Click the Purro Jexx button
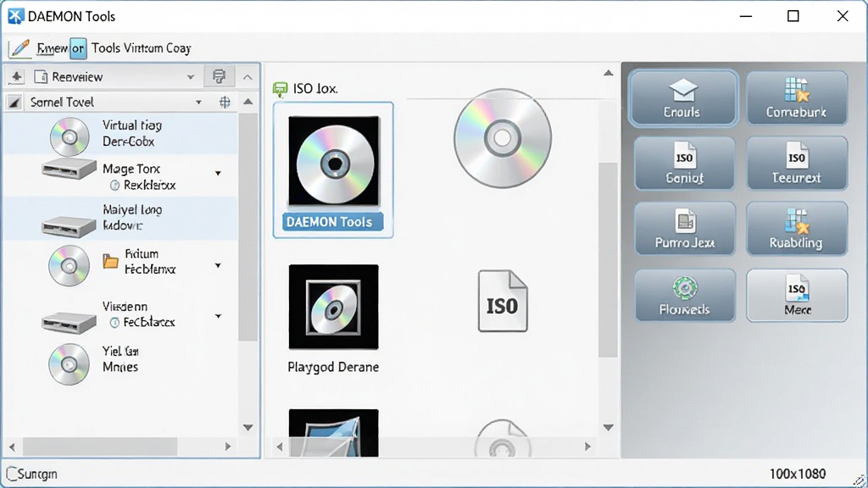 click(685, 229)
